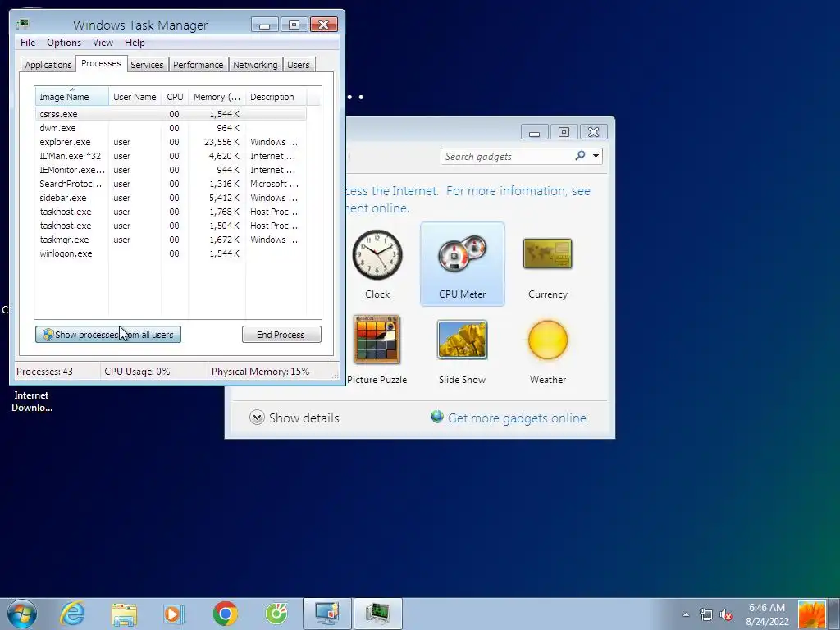Sort processes by Memory column header
840x630 pixels.
[x=217, y=97]
